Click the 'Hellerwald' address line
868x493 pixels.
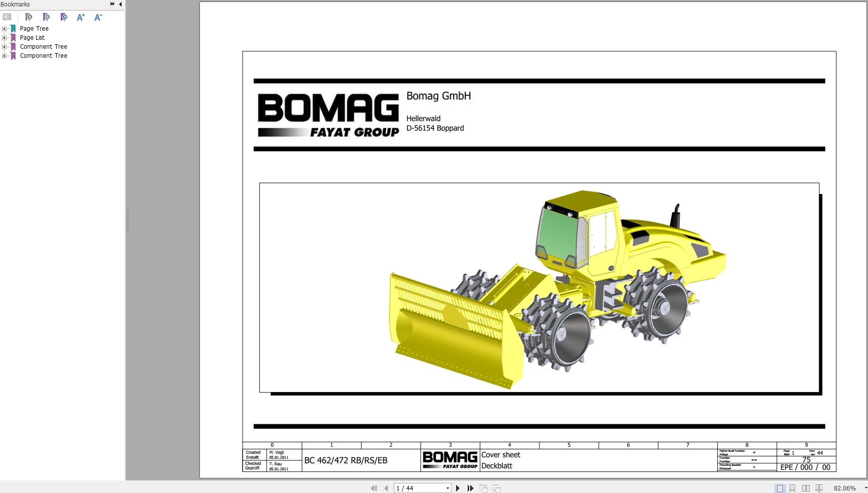click(x=423, y=119)
